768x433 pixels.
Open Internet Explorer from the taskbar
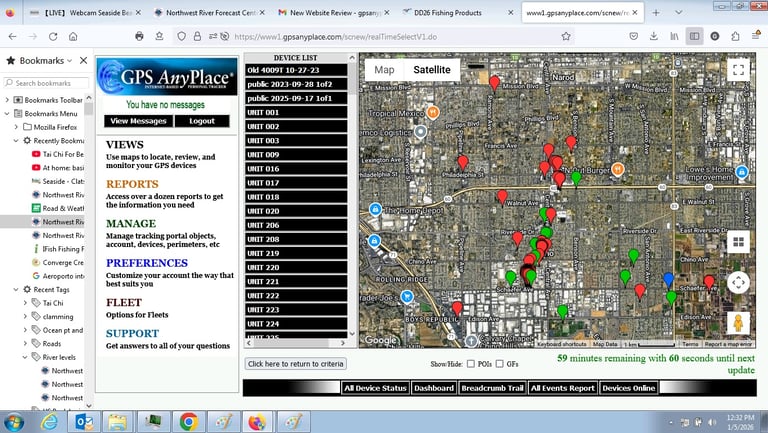point(49,421)
